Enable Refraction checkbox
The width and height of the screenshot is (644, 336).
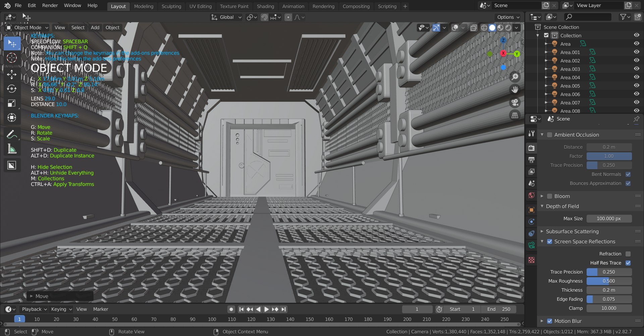(628, 254)
